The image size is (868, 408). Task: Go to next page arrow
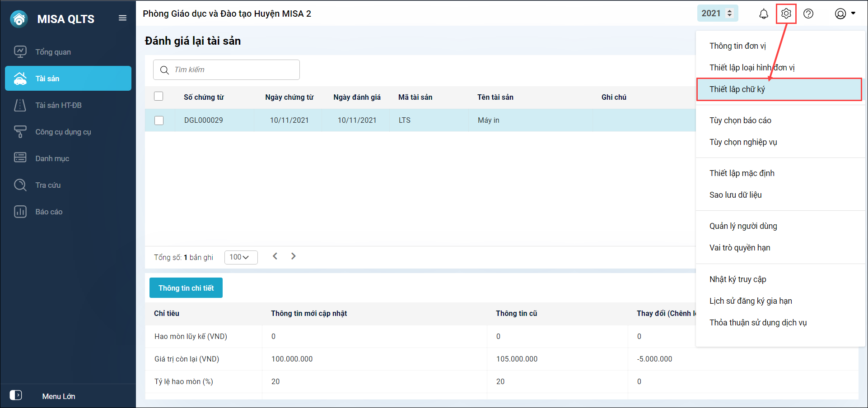coord(294,256)
